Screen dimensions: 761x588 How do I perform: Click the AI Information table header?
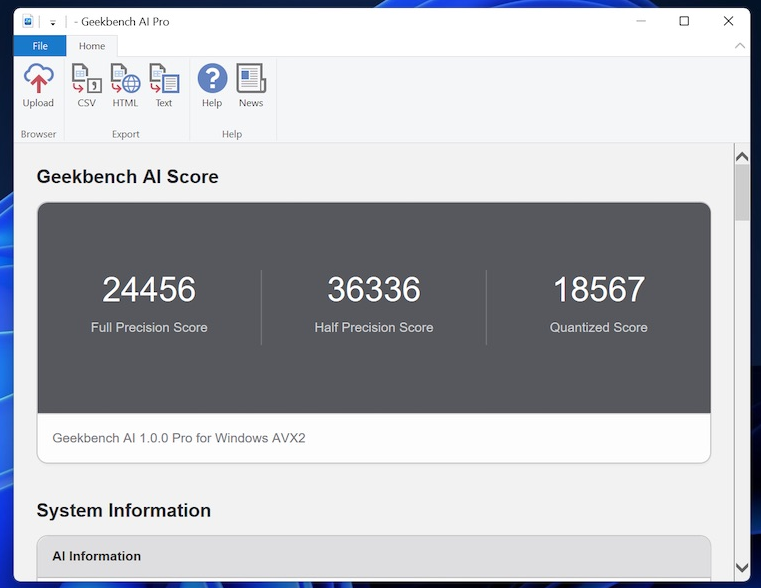pyautogui.click(x=374, y=556)
